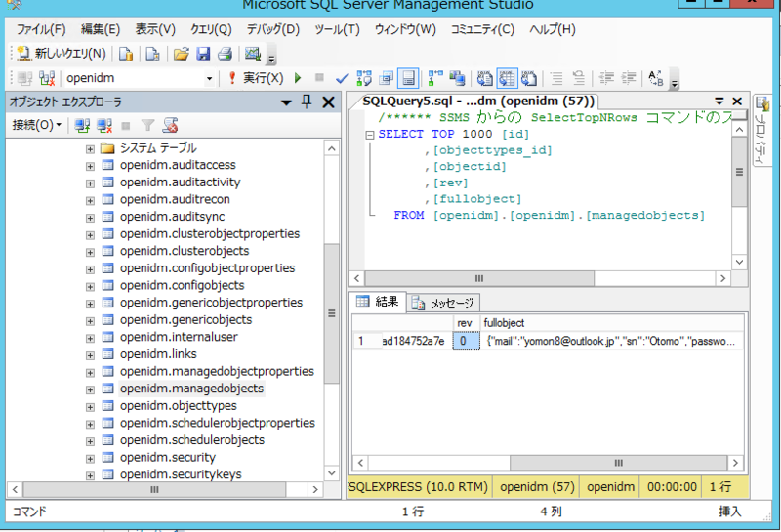
Task: Click the Parse query checkmark icon
Action: coord(342,79)
